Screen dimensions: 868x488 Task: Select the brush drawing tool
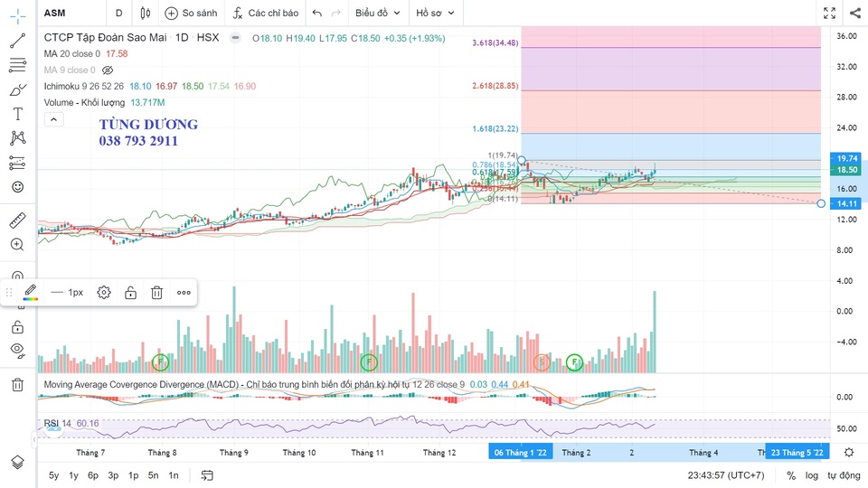[17, 89]
